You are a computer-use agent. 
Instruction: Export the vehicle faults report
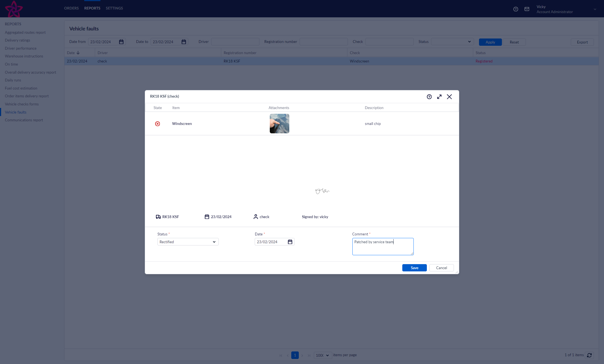583,42
